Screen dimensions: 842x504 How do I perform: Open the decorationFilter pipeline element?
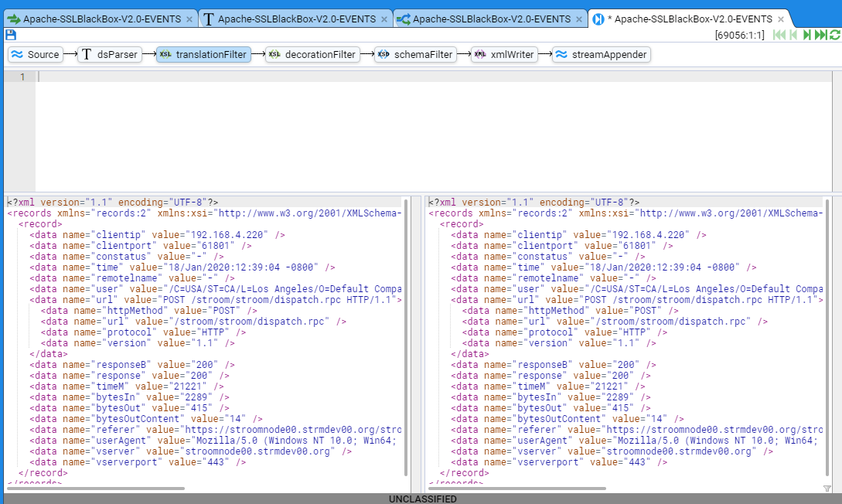pos(312,54)
